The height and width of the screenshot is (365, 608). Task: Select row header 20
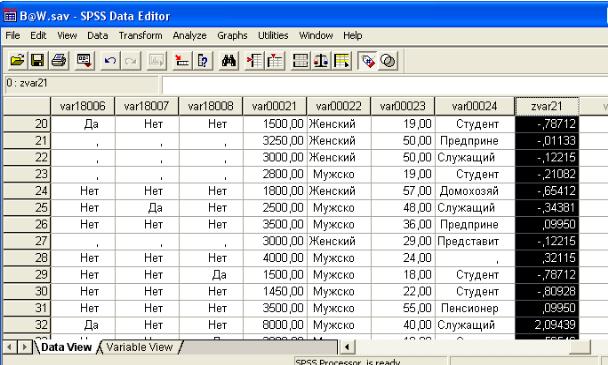point(27,124)
